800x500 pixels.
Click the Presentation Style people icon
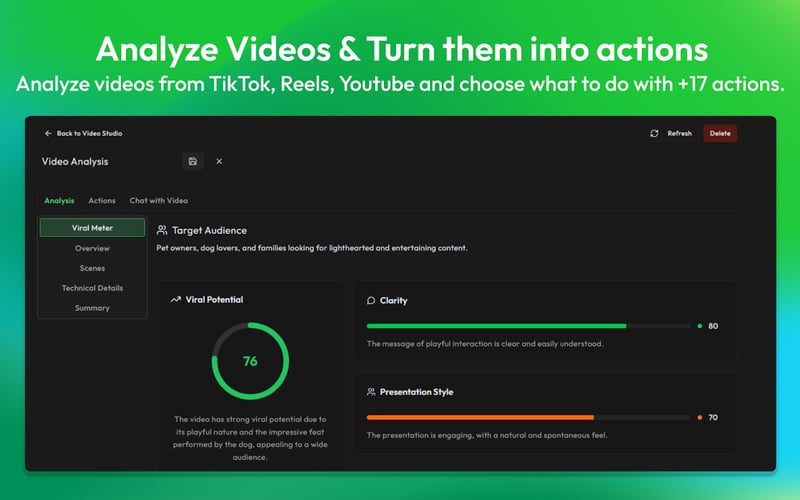point(371,392)
